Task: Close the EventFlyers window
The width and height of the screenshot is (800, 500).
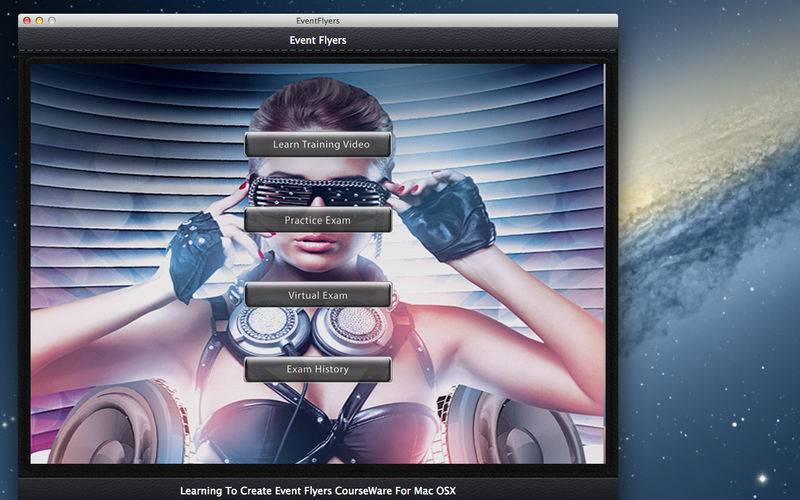Action: pyautogui.click(x=27, y=21)
